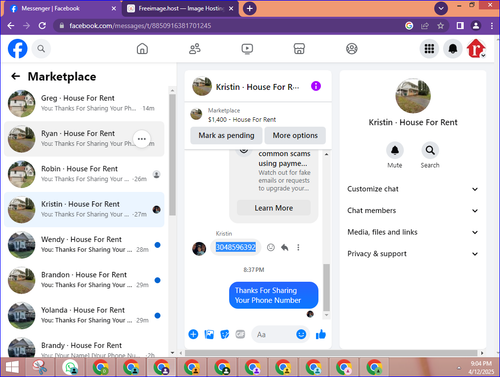Open the Facebook logo home link
The image size is (500, 377).
point(18,49)
